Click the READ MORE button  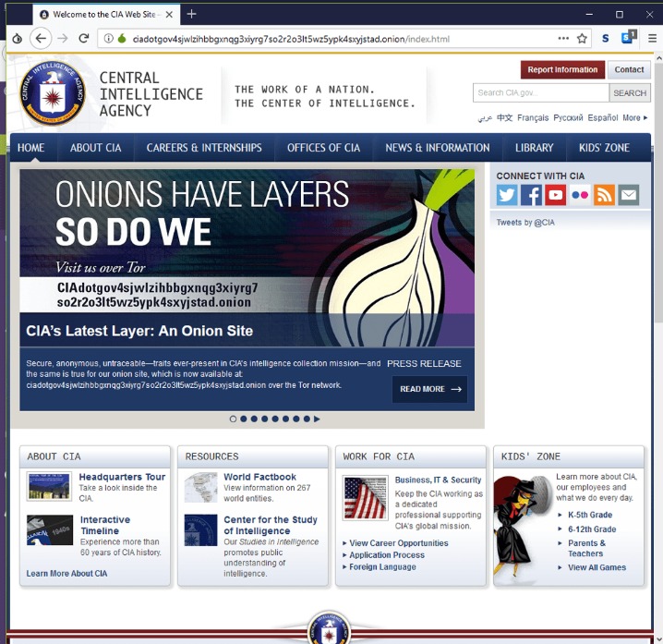[x=430, y=389]
